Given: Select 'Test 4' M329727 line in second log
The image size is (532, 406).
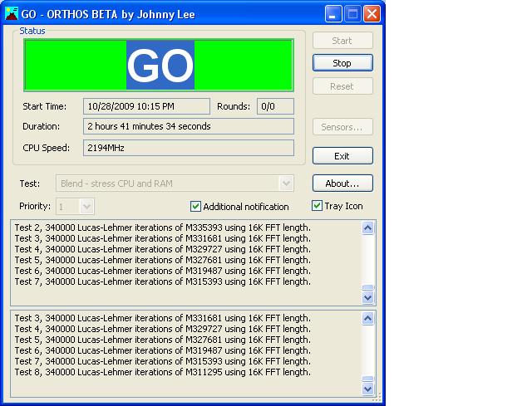Looking at the screenshot, I should tap(163, 329).
